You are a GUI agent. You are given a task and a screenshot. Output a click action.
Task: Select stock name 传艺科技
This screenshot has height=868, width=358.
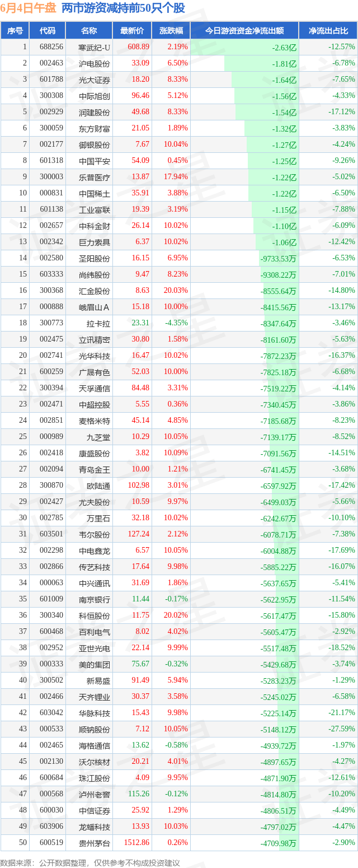(95, 567)
